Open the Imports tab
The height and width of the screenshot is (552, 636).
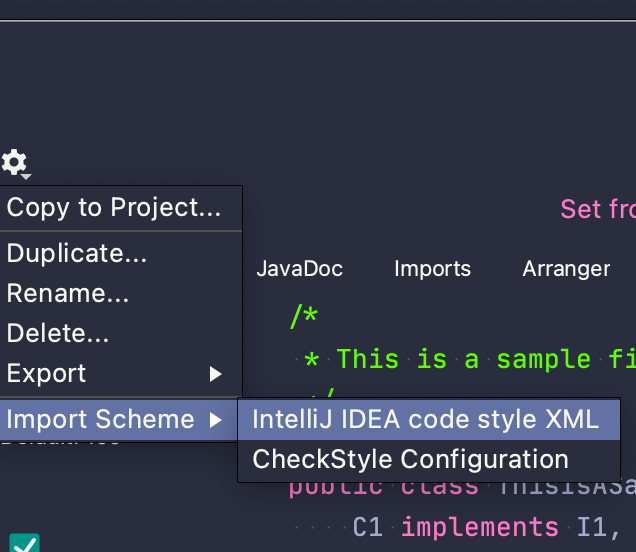click(x=432, y=269)
